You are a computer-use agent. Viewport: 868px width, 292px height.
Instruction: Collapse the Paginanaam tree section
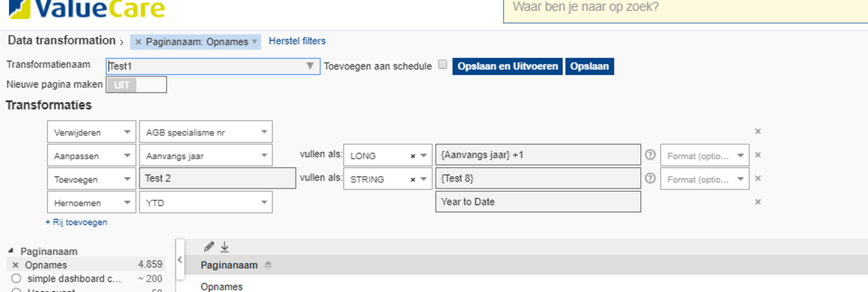pos(11,251)
